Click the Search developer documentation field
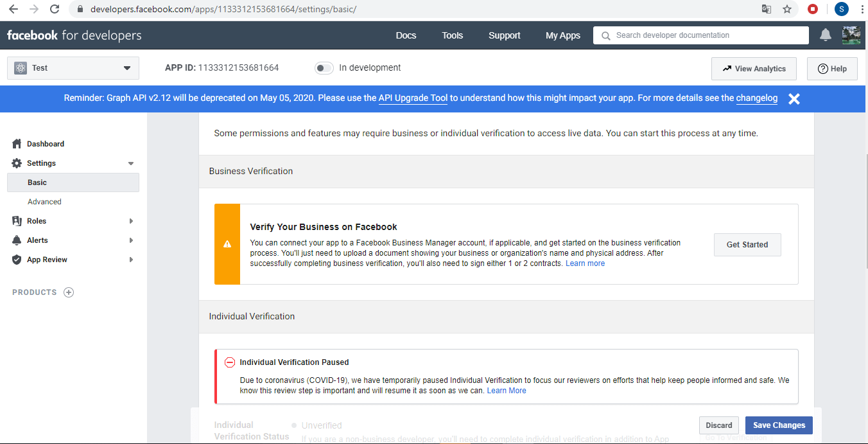This screenshot has width=868, height=444. 701,35
